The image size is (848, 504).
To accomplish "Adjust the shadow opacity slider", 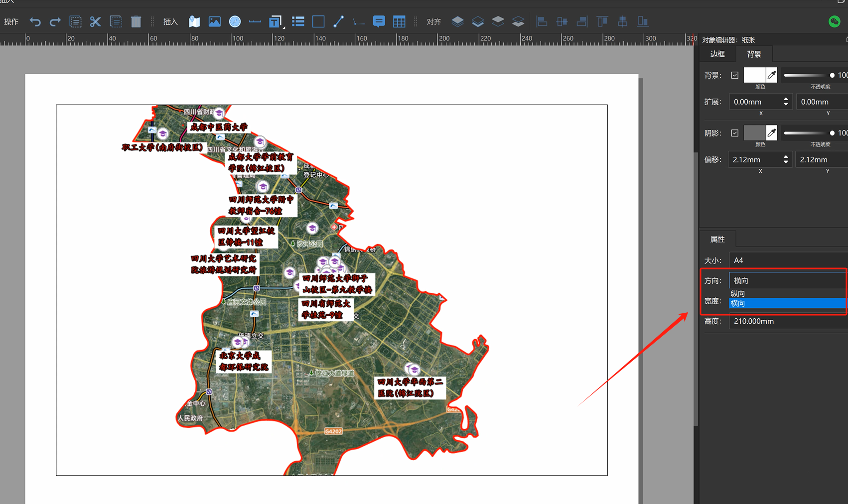I will point(809,133).
